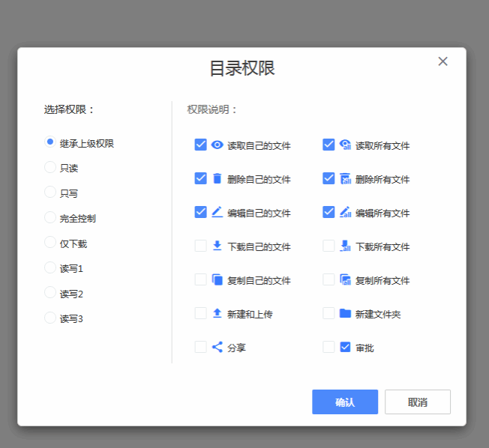Select 只读 radio button
489x448 pixels.
(50, 167)
